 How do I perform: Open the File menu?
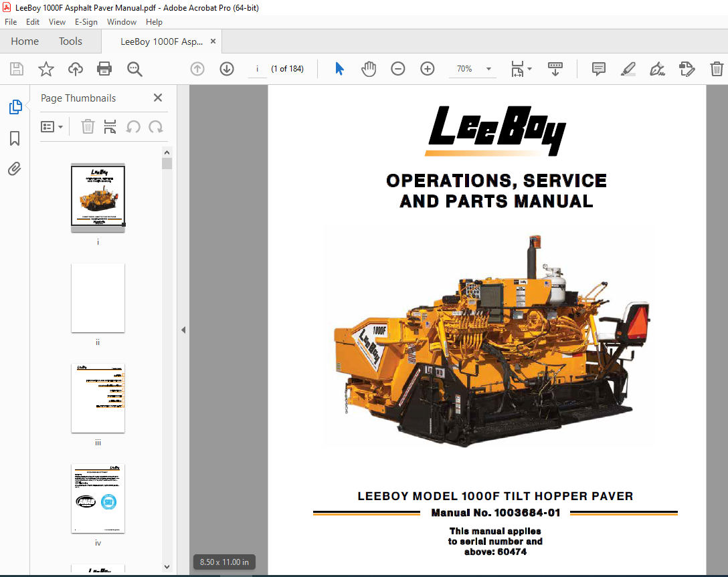tap(11, 22)
